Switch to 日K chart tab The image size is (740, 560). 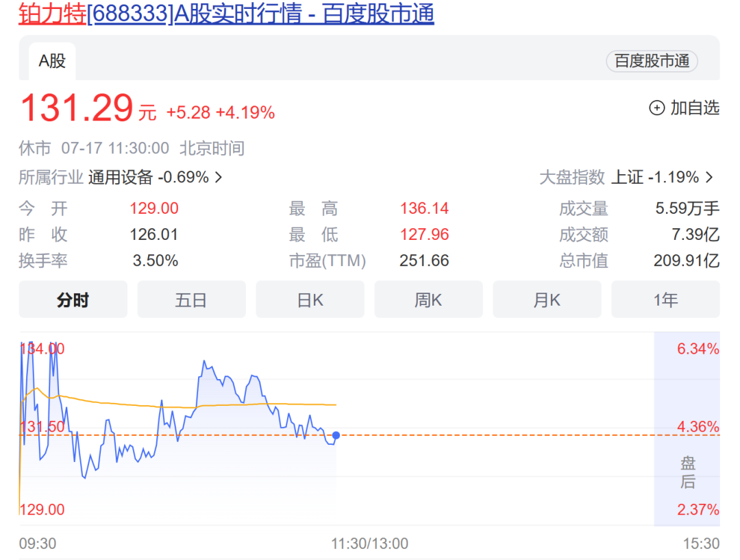[x=310, y=300]
